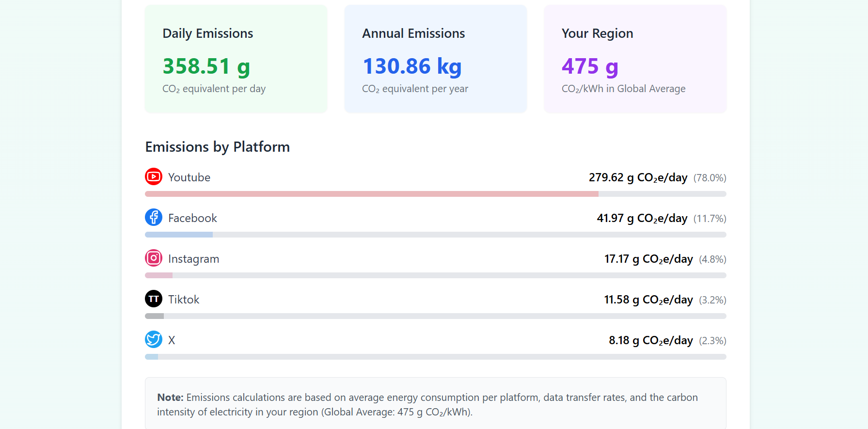Click the 475 g region value
The image size is (868, 429).
[590, 66]
